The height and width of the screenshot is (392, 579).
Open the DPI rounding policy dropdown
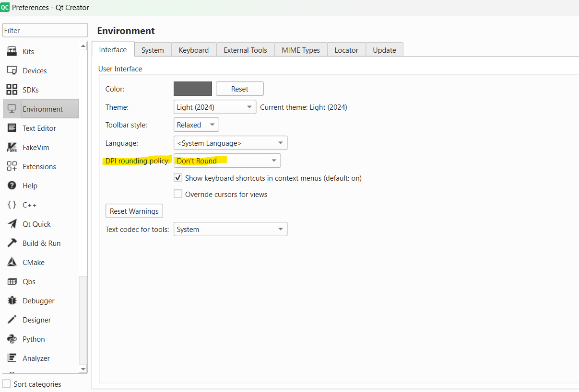(227, 161)
